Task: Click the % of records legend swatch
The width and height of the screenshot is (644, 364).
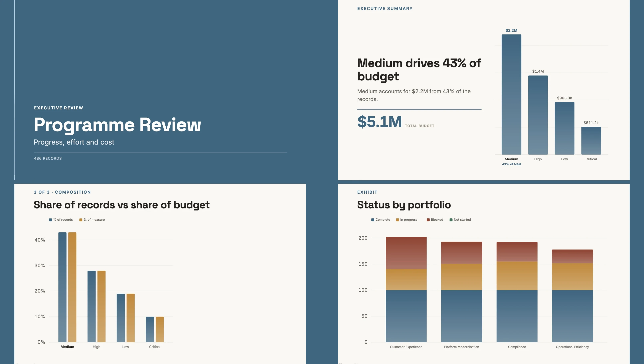Action: coord(50,220)
